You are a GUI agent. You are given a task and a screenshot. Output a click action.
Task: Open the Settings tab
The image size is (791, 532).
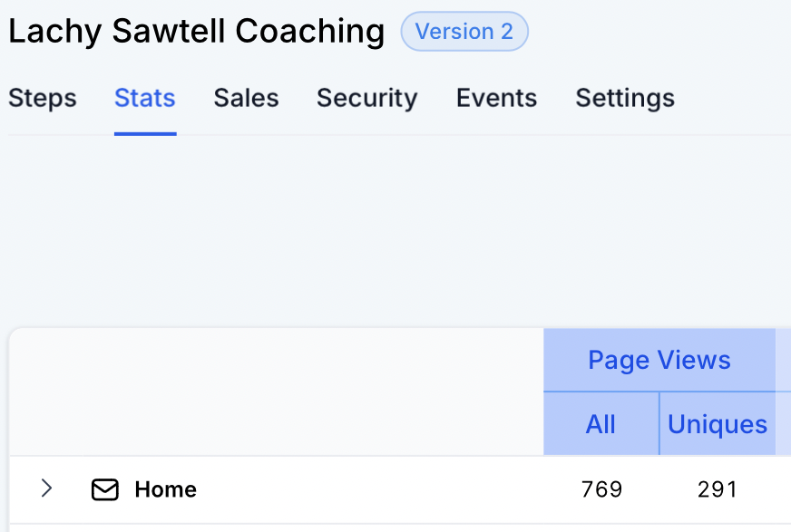click(625, 98)
